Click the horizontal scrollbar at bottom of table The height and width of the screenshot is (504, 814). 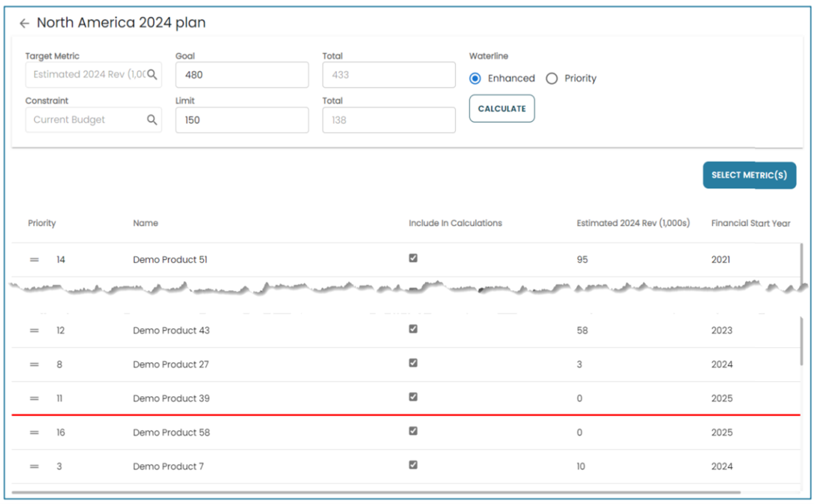(376, 493)
